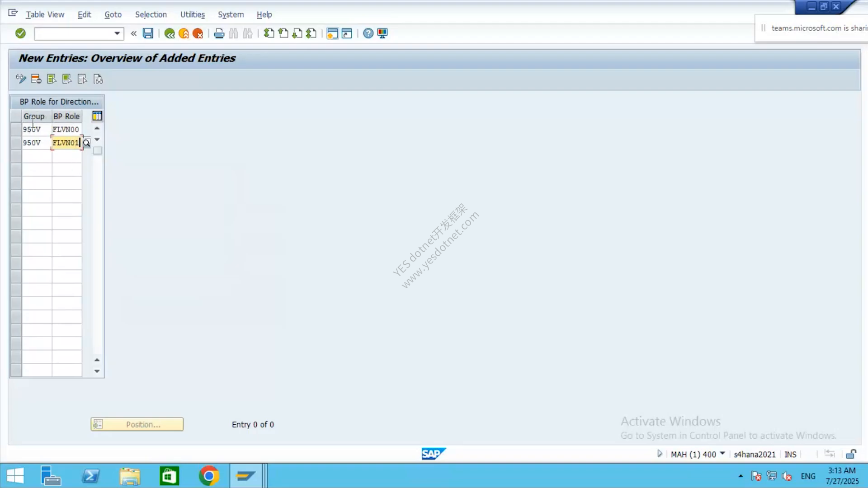The image size is (868, 488).
Task: Select the first row selector 950V FLVN00
Action: [x=16, y=129]
